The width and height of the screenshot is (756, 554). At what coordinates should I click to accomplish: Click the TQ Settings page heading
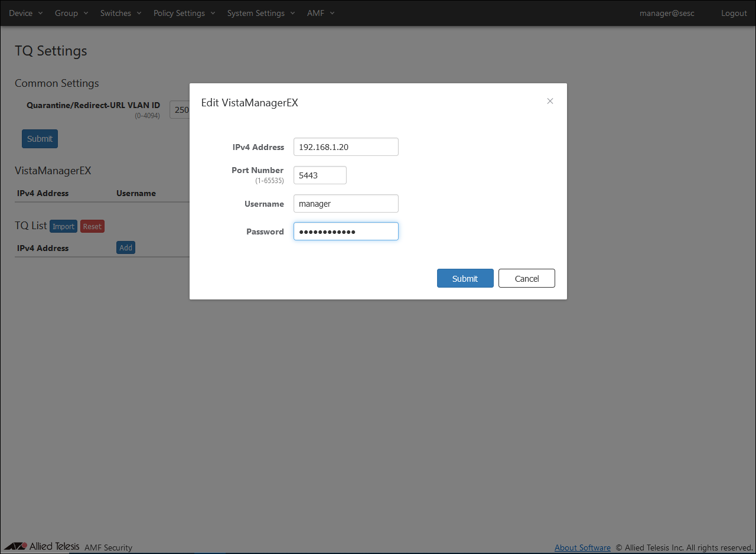pyautogui.click(x=51, y=51)
